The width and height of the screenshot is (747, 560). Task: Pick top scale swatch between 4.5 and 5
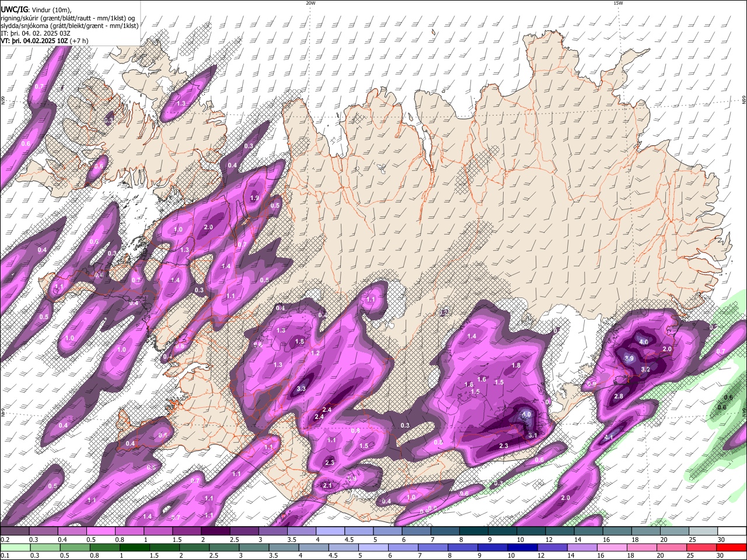coord(359,531)
